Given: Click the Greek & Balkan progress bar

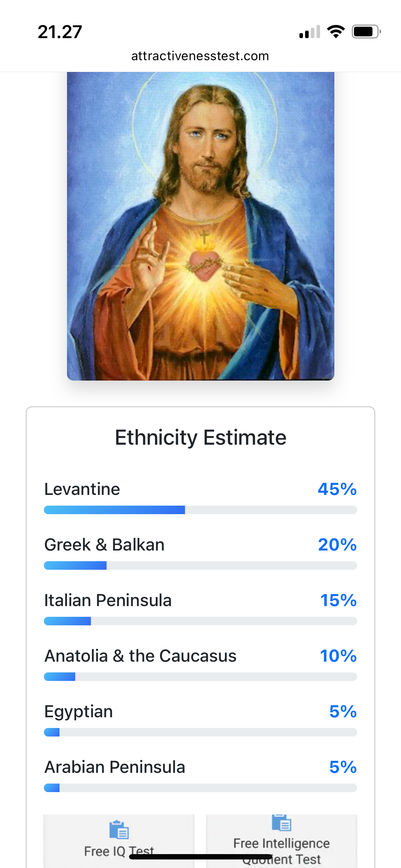Looking at the screenshot, I should [x=200, y=565].
